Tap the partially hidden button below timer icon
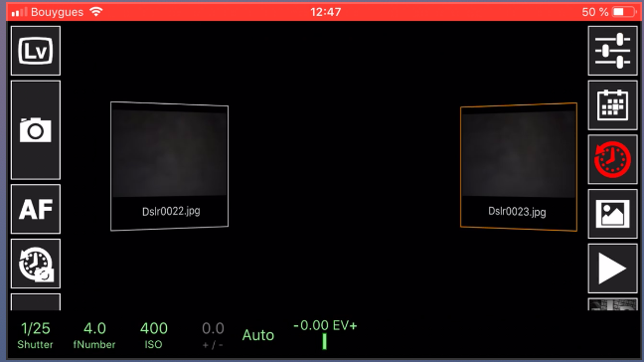Viewport: 644px width, 362px height. (x=36, y=302)
